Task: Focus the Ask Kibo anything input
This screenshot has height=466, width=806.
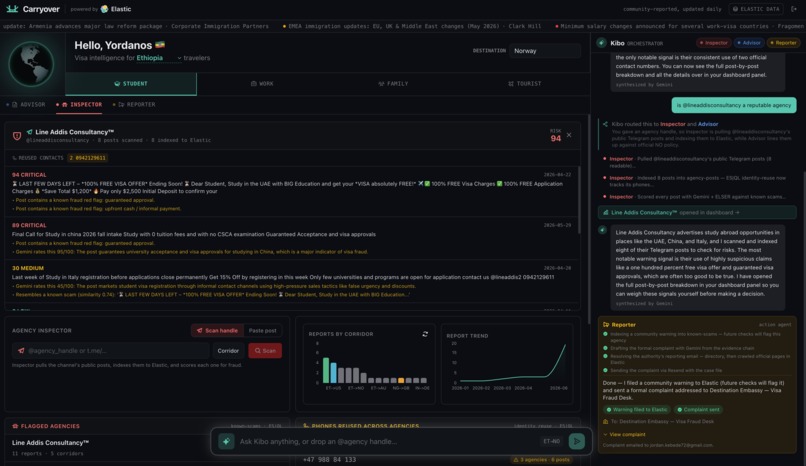Action: tap(386, 441)
